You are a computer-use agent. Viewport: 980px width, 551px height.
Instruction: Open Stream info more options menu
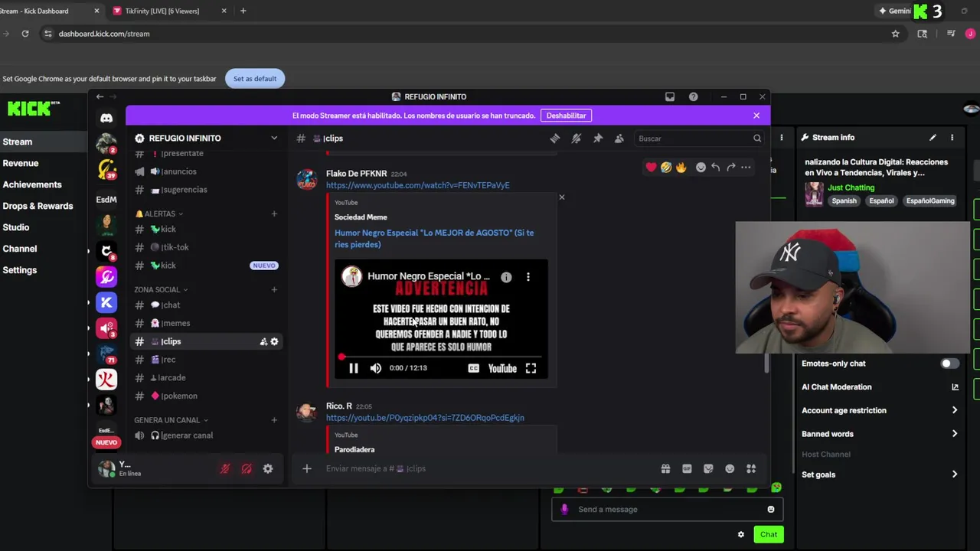(x=952, y=138)
